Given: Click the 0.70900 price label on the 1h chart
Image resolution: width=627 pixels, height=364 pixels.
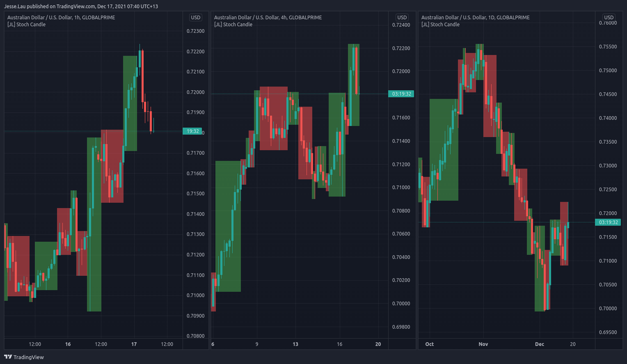Looking at the screenshot, I should [196, 316].
